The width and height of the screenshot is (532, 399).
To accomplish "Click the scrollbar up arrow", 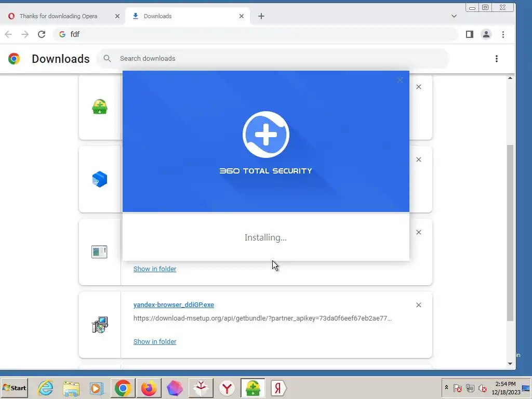I will (510, 78).
